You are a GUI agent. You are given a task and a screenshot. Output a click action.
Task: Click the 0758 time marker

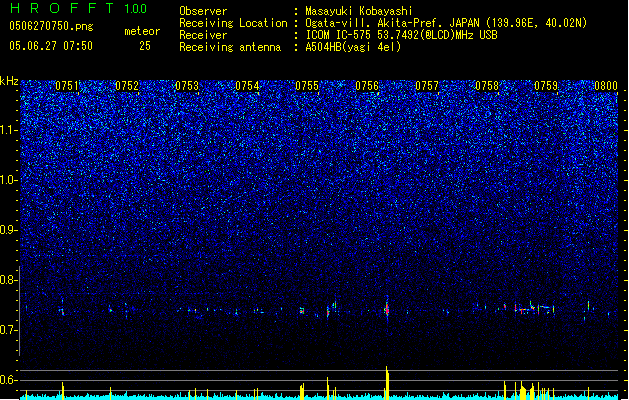[x=487, y=86]
